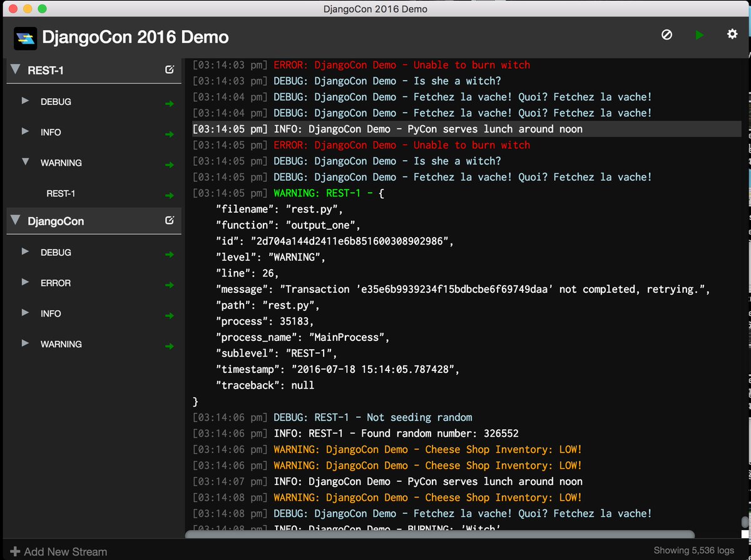Select highlighted 03:14:05 PyCon serves lunch log
Screen dimensions: 751x560
coord(466,129)
